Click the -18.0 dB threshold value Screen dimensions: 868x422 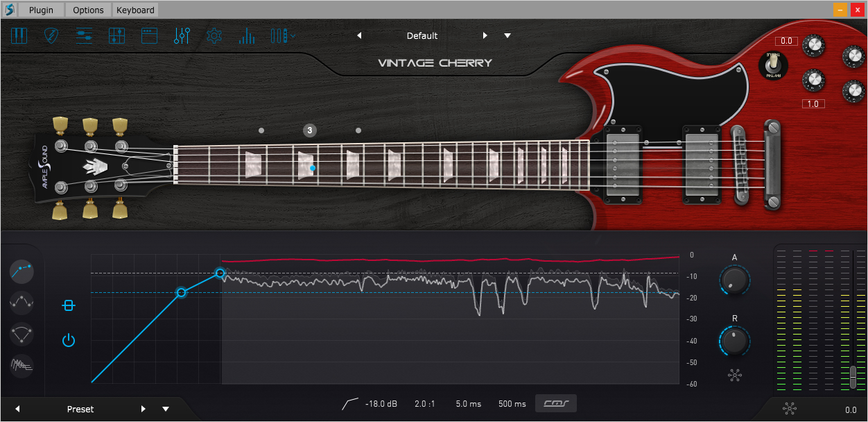point(381,404)
